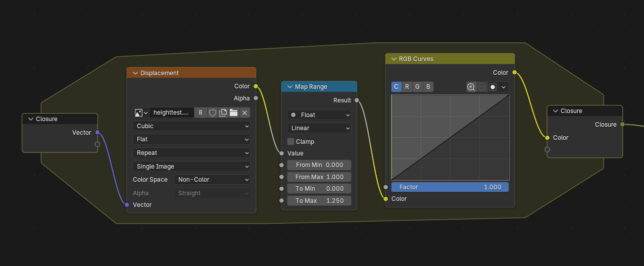Collapse the Displacement node
Screen dimensions: 644x266
[x=135, y=73]
